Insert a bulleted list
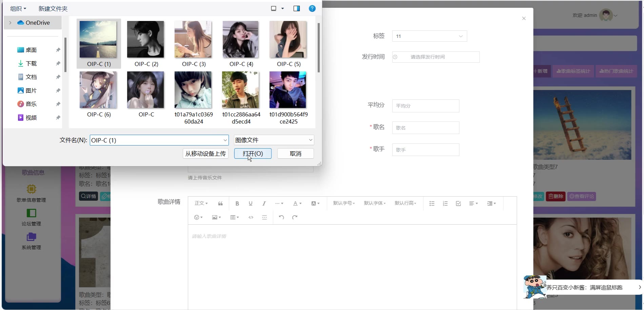This screenshot has height=310, width=644. pos(432,203)
